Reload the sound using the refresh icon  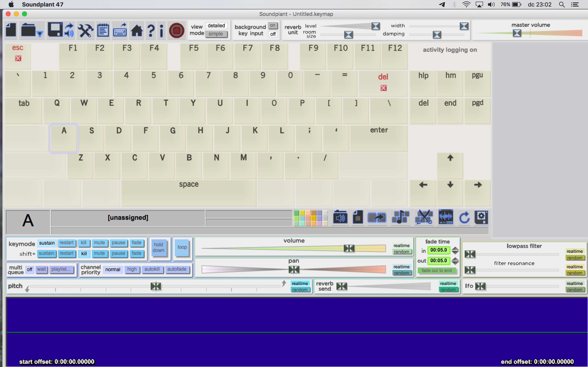[x=464, y=217]
